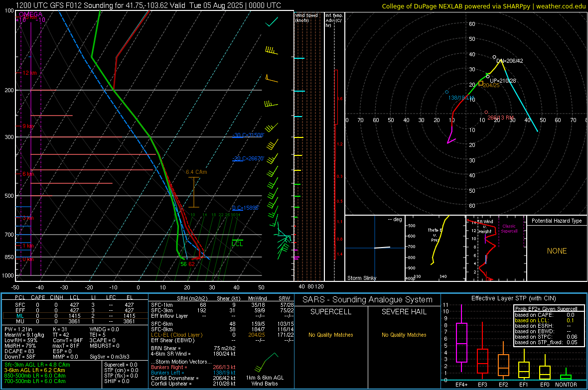Click the SHIP = 0.0 value
The width and height of the screenshot is (588, 390).
(x=117, y=381)
